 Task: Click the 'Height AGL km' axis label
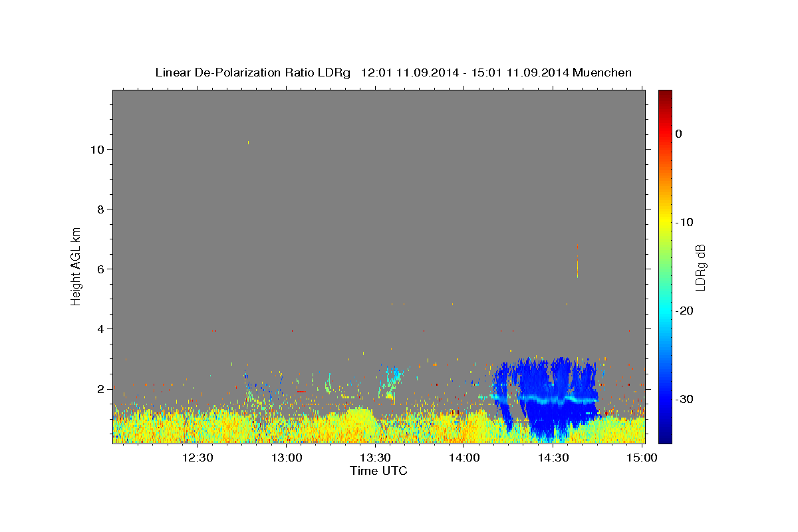point(76,265)
